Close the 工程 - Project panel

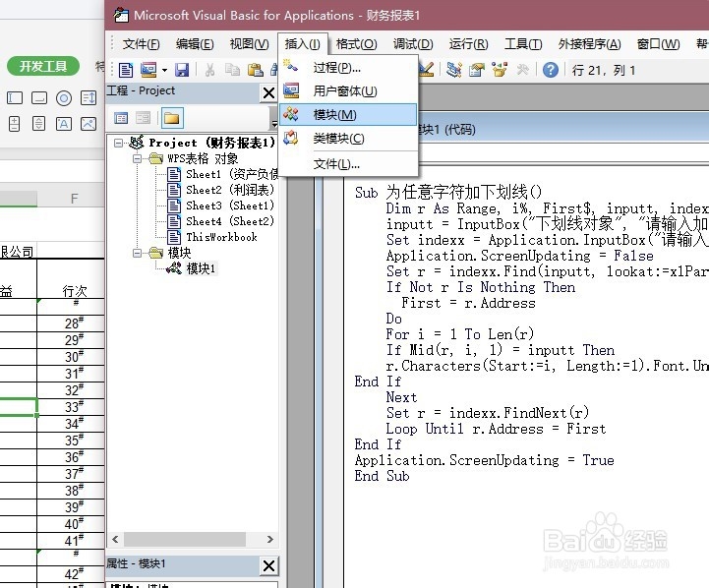268,93
